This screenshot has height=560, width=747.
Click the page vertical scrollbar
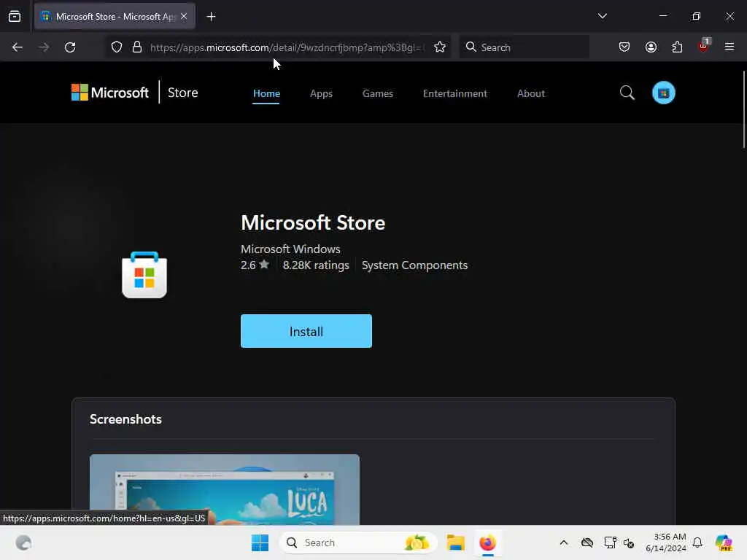pos(743,109)
